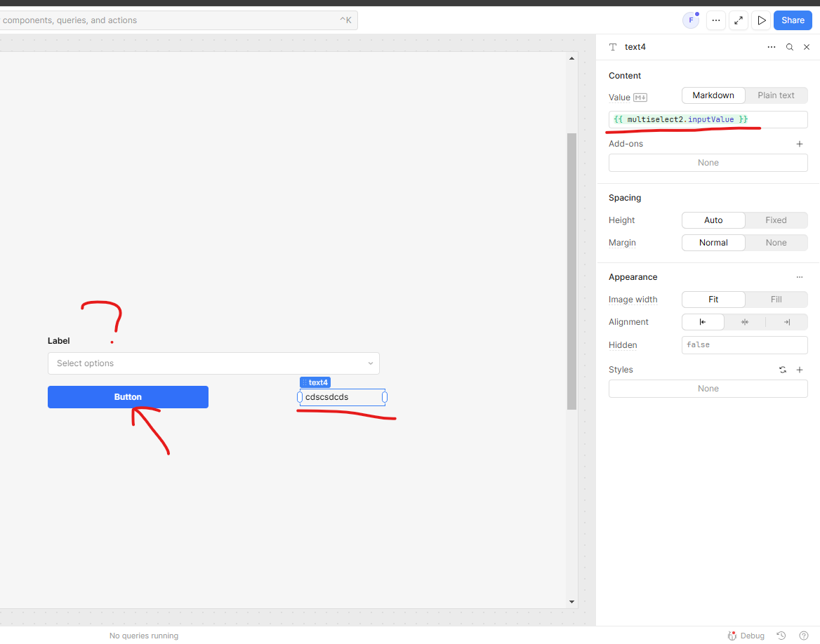Click the Spacing section heading
820x644 pixels.
coord(624,198)
